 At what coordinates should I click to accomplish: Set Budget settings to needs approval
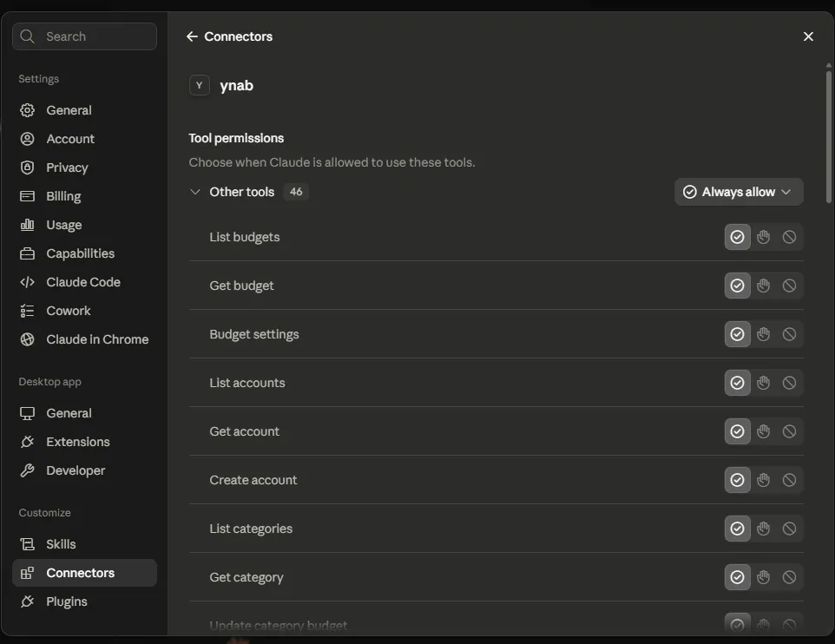tap(763, 334)
